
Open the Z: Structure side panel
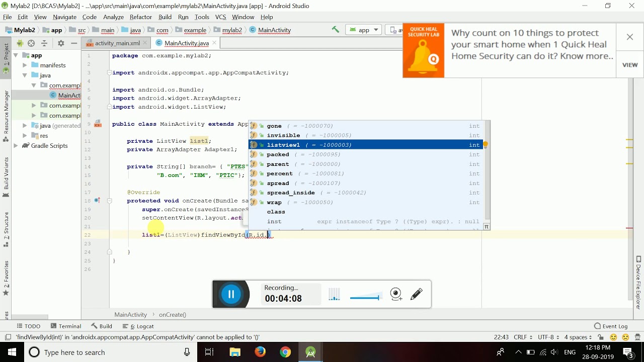click(x=6, y=230)
